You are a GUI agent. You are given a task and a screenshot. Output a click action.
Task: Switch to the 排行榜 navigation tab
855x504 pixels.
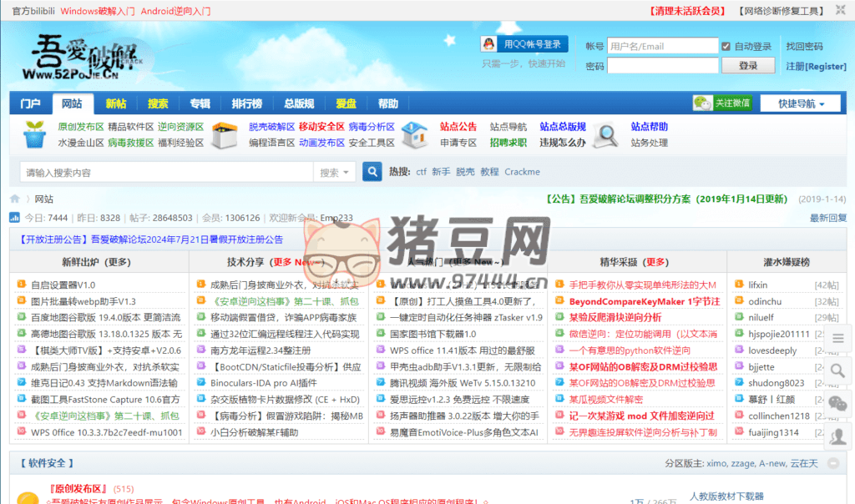(246, 103)
